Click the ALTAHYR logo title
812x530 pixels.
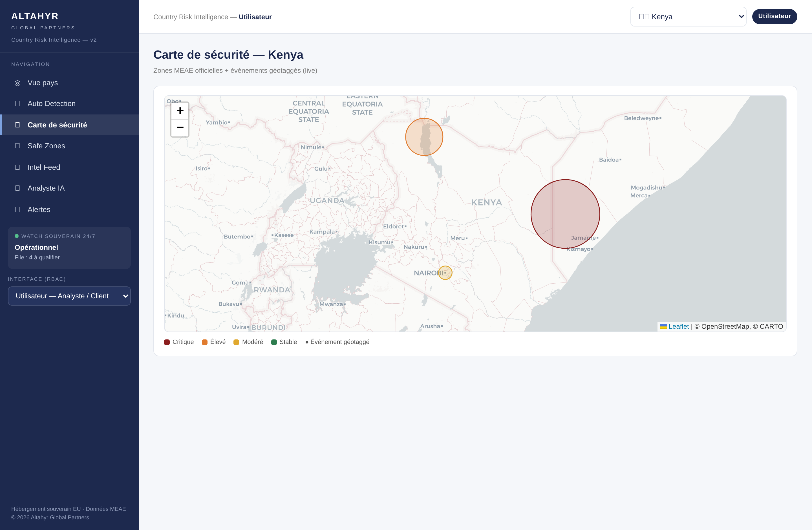coord(35,16)
